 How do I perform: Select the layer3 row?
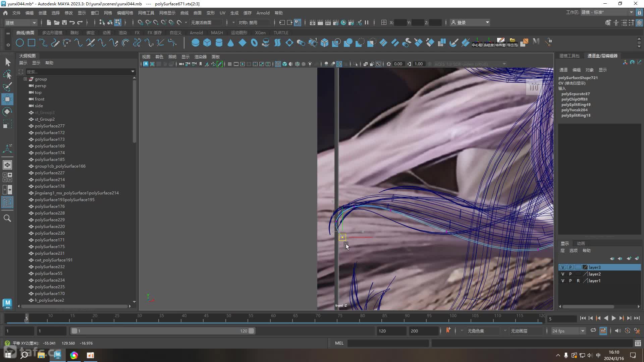[x=600, y=267]
